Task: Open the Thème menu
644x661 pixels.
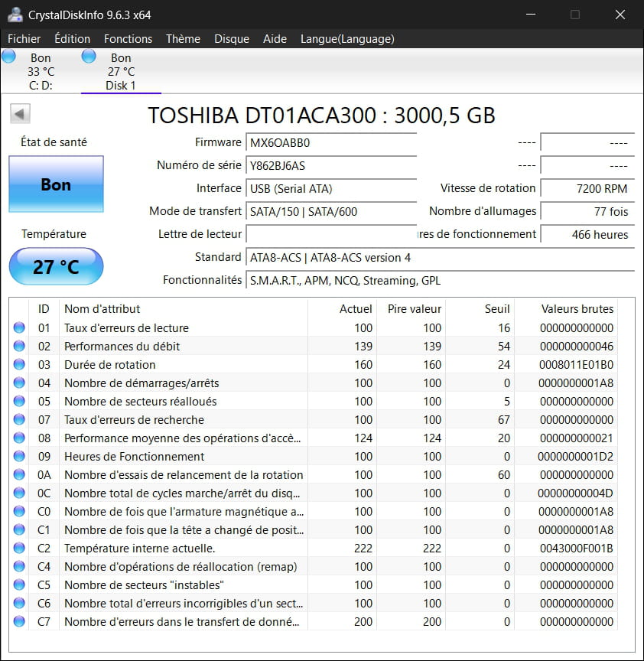Action: click(x=183, y=39)
